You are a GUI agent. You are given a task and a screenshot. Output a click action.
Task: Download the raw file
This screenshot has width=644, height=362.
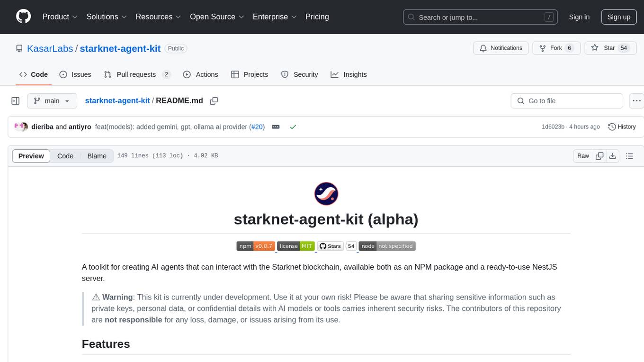612,156
